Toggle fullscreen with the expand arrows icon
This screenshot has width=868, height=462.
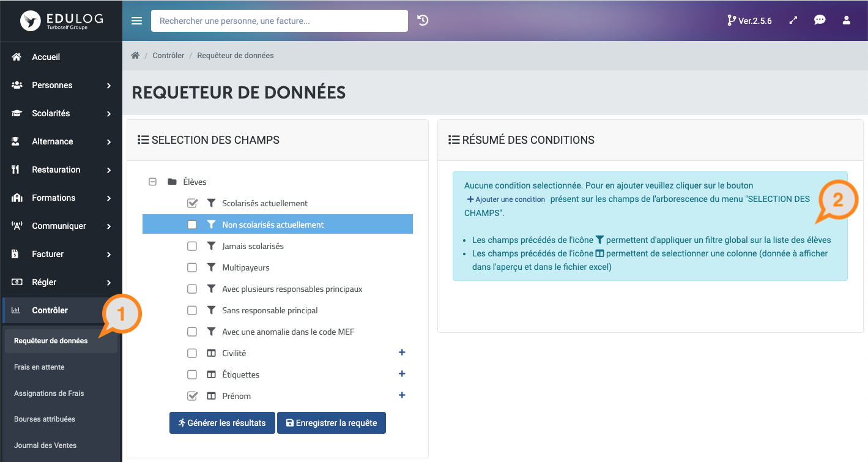click(793, 20)
